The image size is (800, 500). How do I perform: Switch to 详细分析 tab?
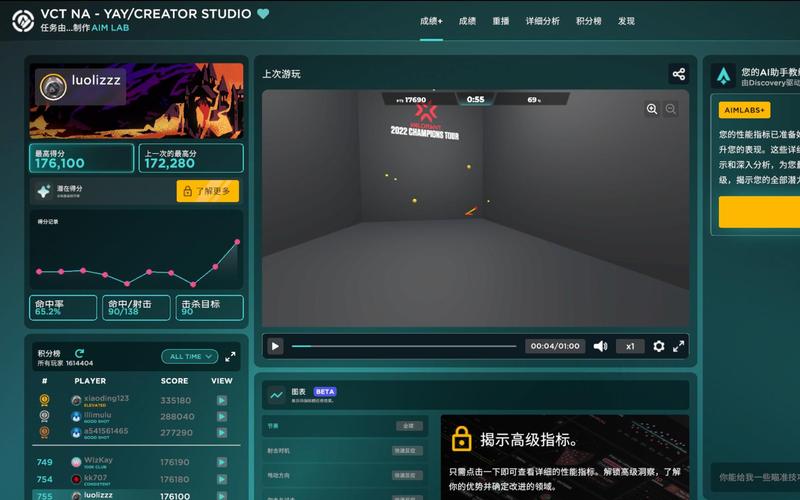542,21
